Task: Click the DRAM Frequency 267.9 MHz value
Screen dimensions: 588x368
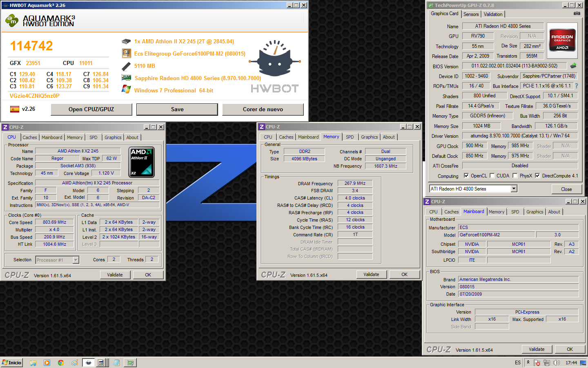Action: pos(355,183)
